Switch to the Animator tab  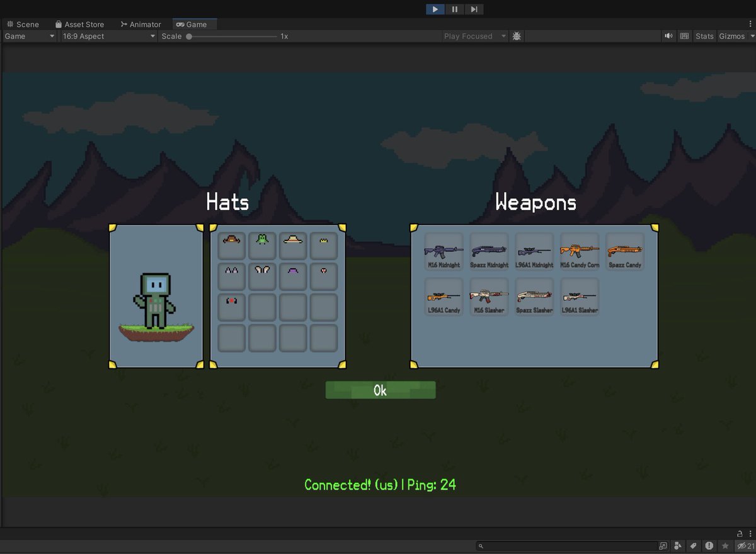[x=140, y=24]
